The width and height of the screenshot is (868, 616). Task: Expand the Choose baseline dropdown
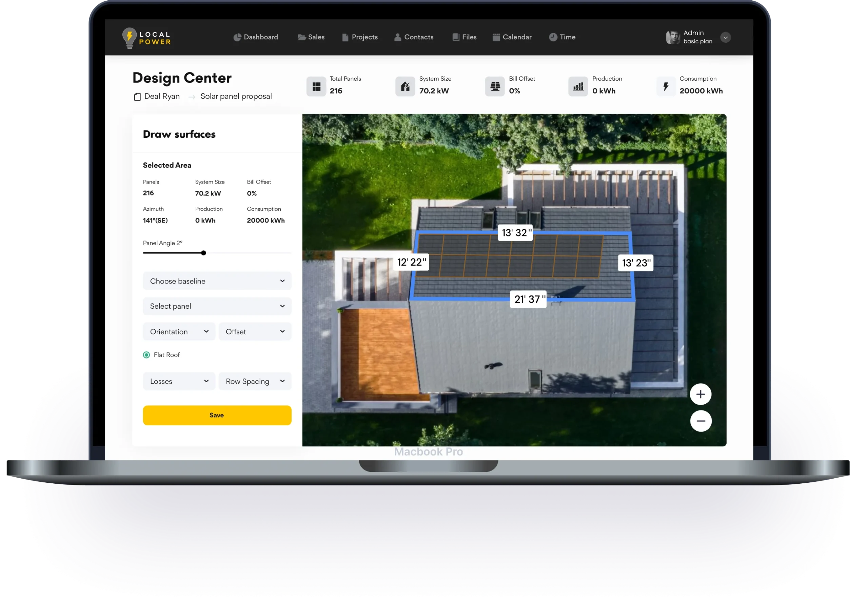[217, 281]
